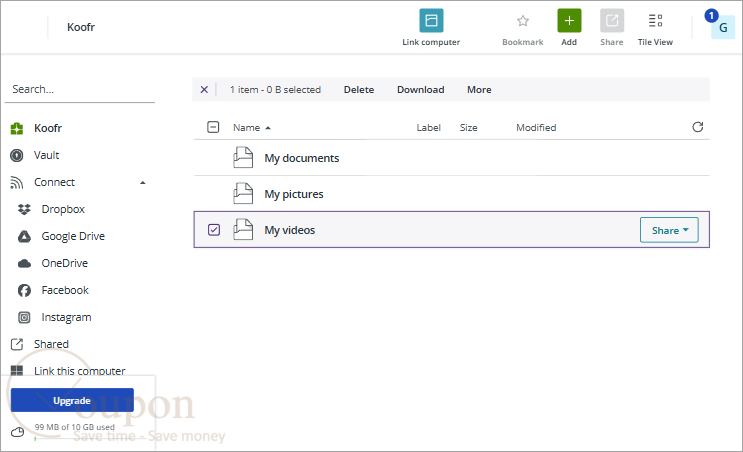This screenshot has width=743, height=452.
Task: Click the Connect feed icon
Action: (x=17, y=182)
